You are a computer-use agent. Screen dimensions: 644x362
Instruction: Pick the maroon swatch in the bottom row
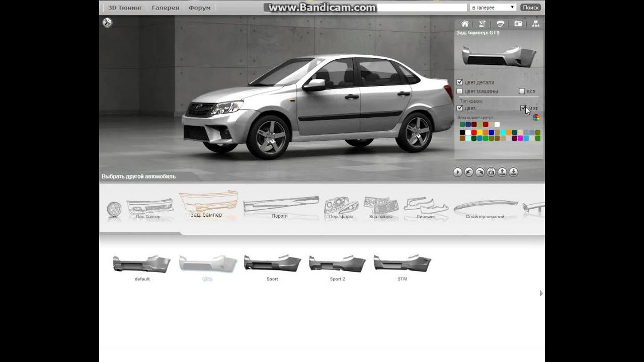point(515,138)
